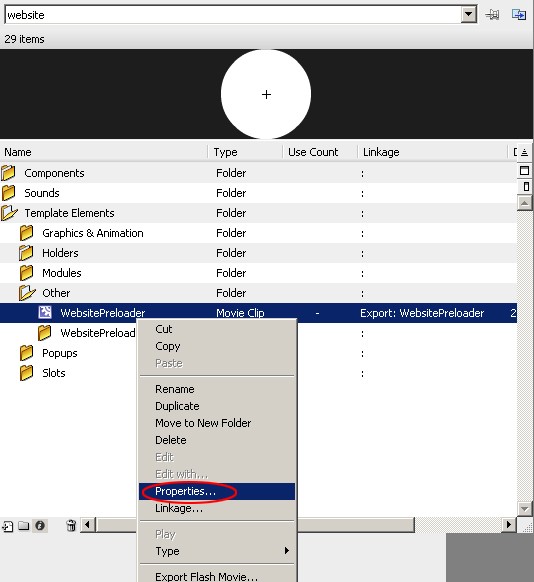The width and height of the screenshot is (534, 582).
Task: Collapse the Template Elements folder
Action: 9,213
